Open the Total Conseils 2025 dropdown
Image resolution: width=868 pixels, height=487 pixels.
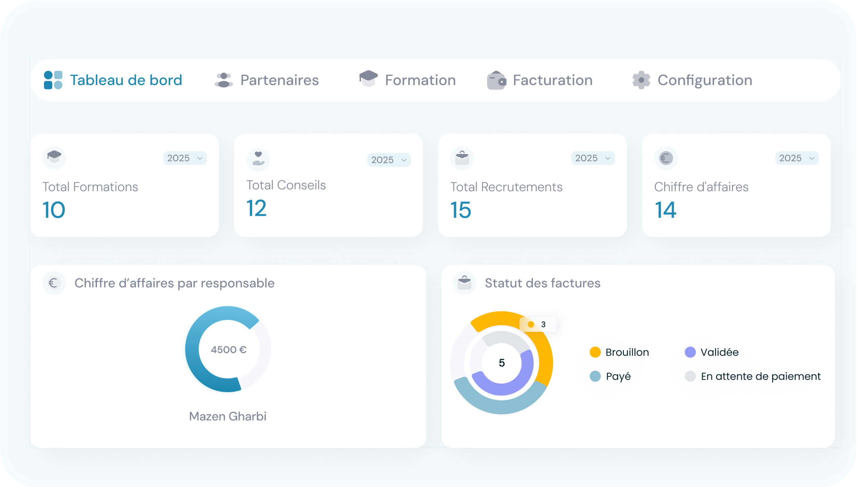coord(389,160)
